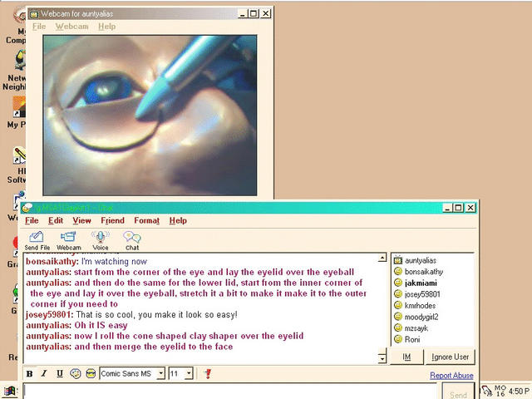Click the 4:50 clock in system tray
The image size is (532, 399).
(519, 392)
